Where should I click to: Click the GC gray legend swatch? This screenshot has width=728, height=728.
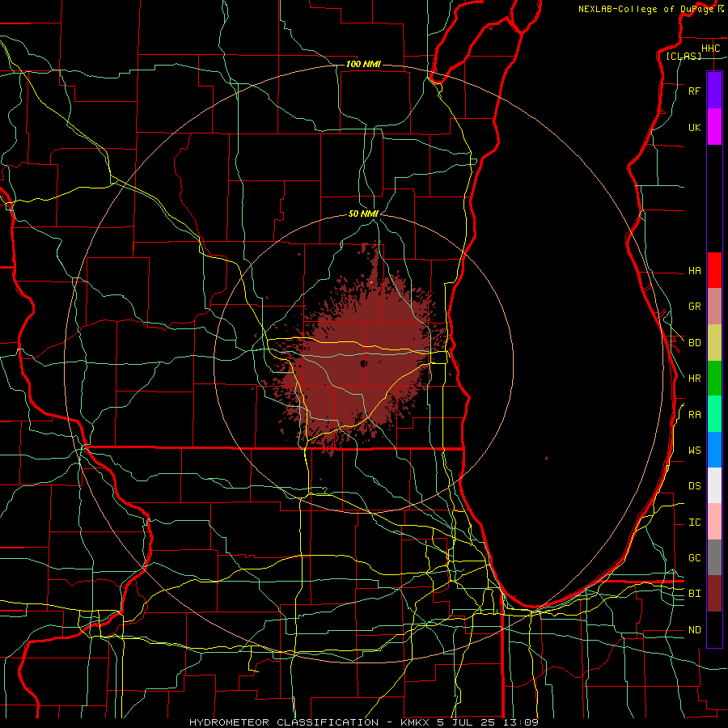point(714,557)
